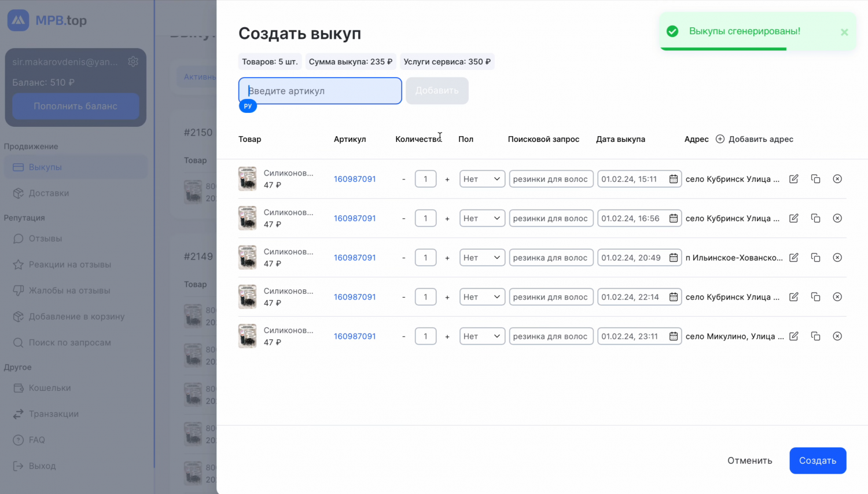Open article link 160987091 in third row
The height and width of the screenshot is (494, 868).
coord(355,258)
